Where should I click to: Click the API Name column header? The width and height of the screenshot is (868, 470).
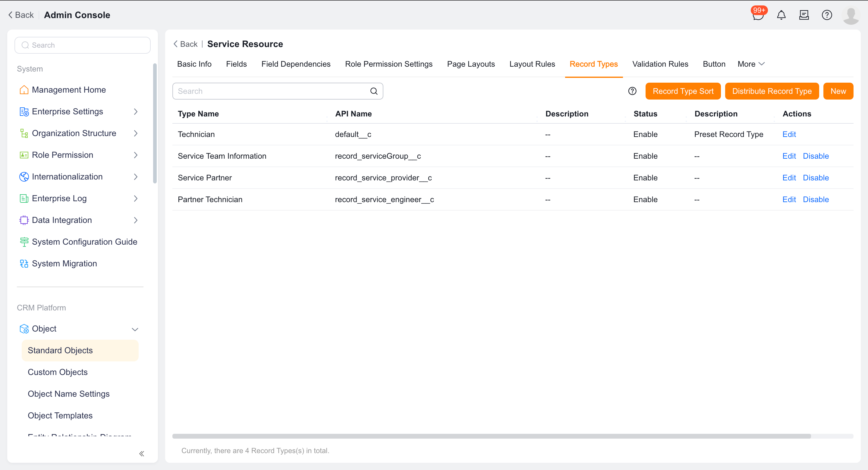pyautogui.click(x=353, y=114)
